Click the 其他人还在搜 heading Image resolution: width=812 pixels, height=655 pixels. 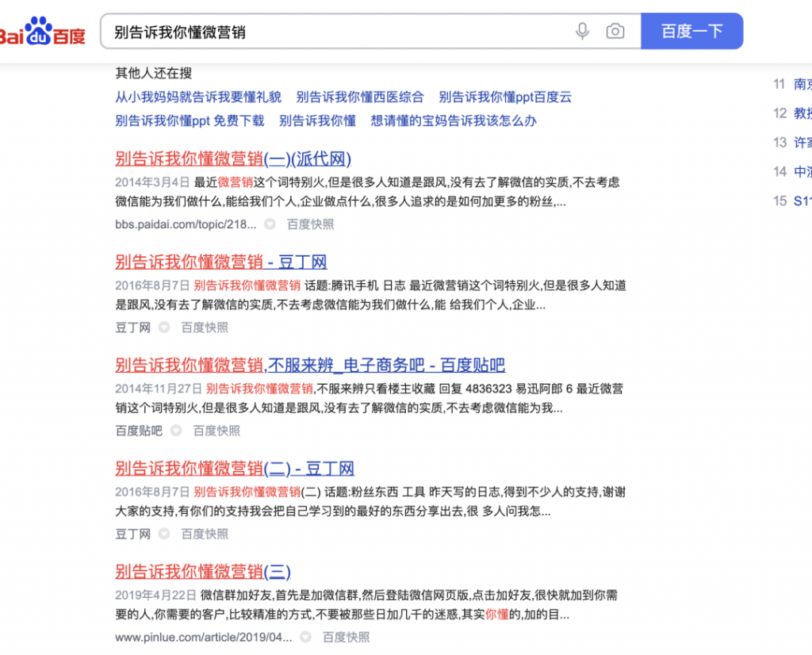pos(154,73)
